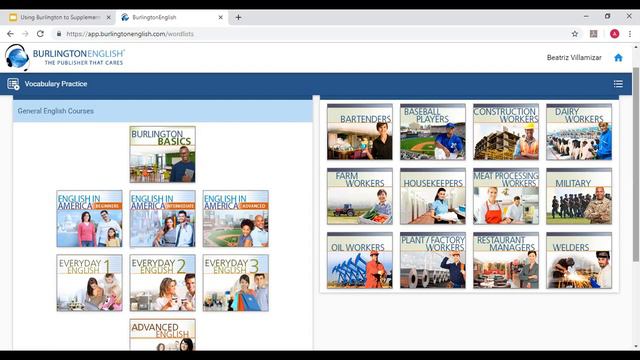
Task: Open English in America Advanced course
Action: tap(236, 219)
